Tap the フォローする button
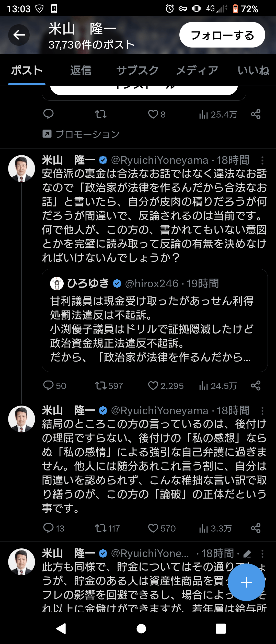Image resolution: width=276 pixels, height=644 pixels. pyautogui.click(x=222, y=35)
